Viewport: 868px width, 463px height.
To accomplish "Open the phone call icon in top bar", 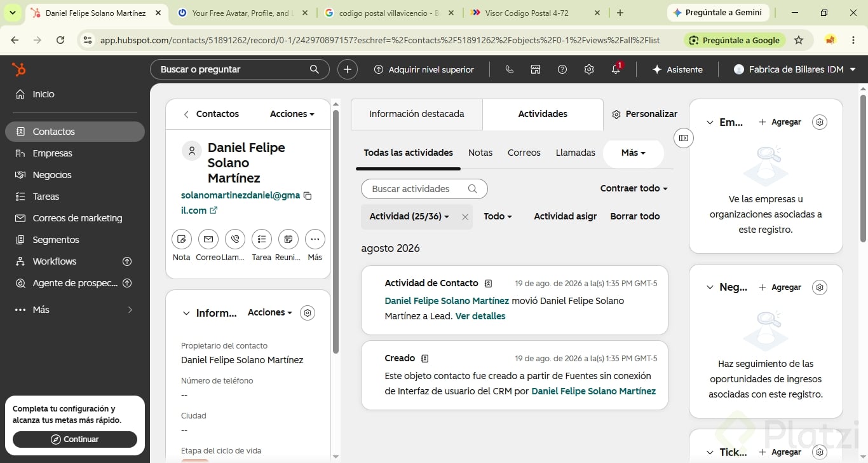I will pos(509,69).
